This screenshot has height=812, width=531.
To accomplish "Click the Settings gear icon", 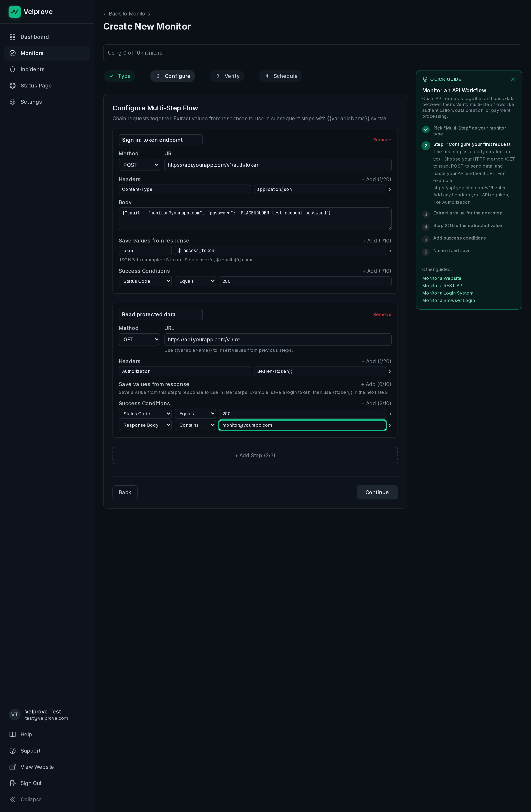I will click(13, 102).
